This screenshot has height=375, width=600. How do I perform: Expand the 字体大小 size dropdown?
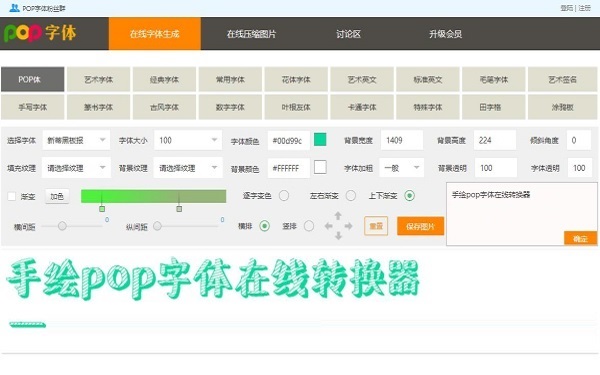pyautogui.click(x=188, y=140)
